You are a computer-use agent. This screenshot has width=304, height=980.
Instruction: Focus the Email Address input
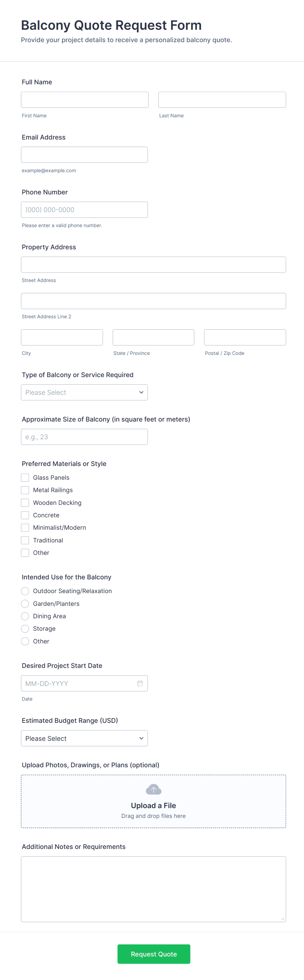pyautogui.click(x=84, y=155)
